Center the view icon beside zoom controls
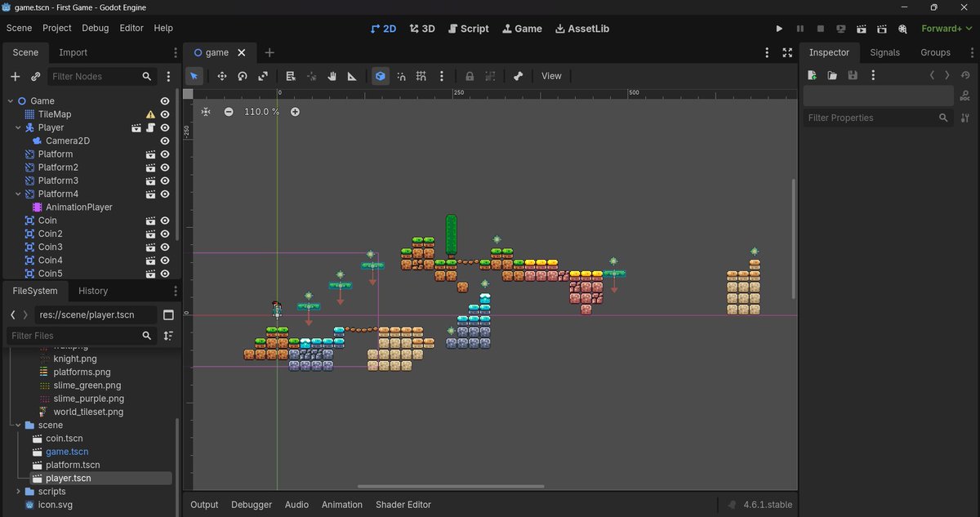980x517 pixels. tap(206, 111)
